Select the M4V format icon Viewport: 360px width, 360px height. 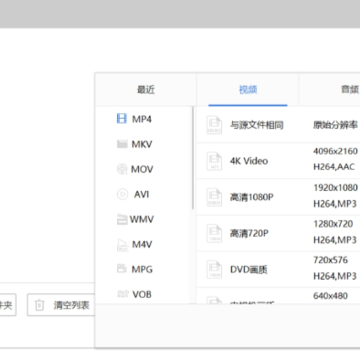(x=122, y=245)
